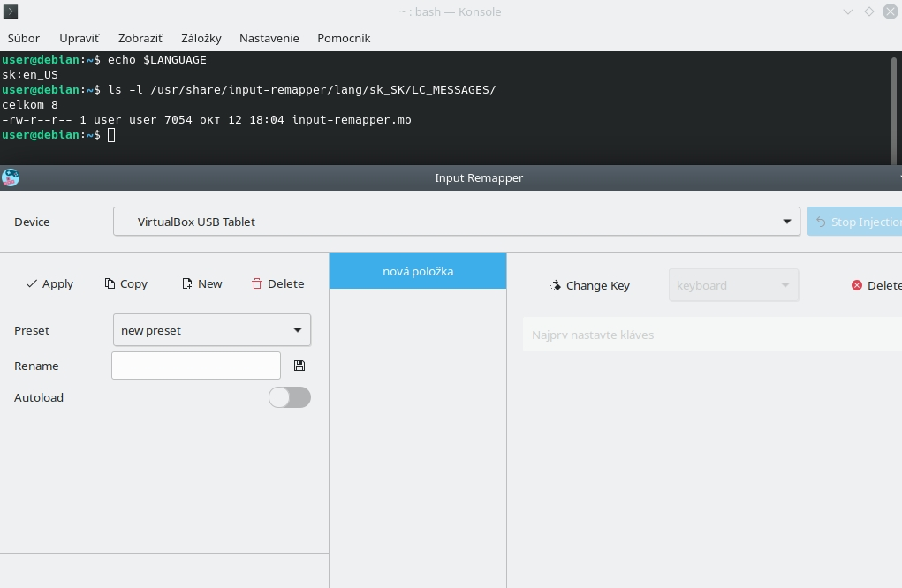Open the Súbor menu

point(23,38)
